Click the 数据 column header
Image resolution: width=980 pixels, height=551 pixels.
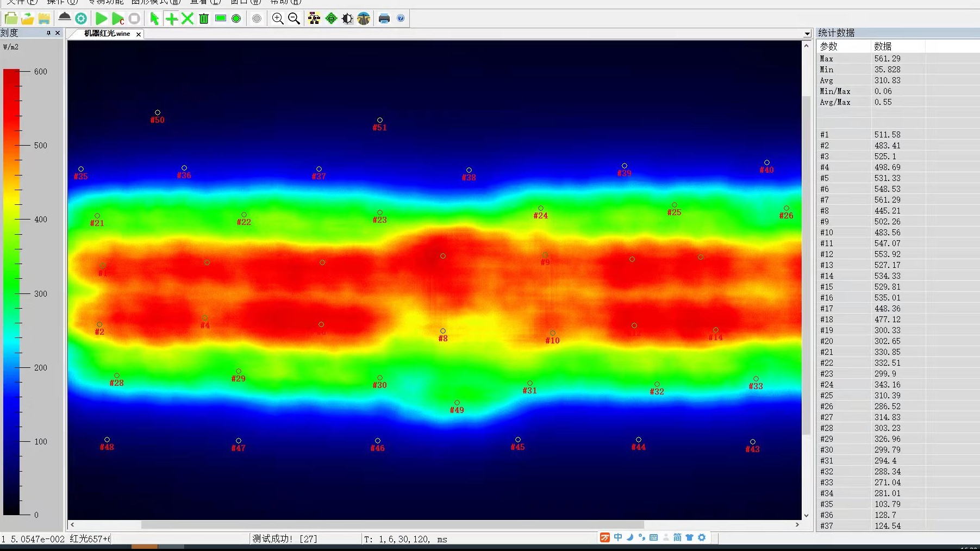(x=883, y=46)
